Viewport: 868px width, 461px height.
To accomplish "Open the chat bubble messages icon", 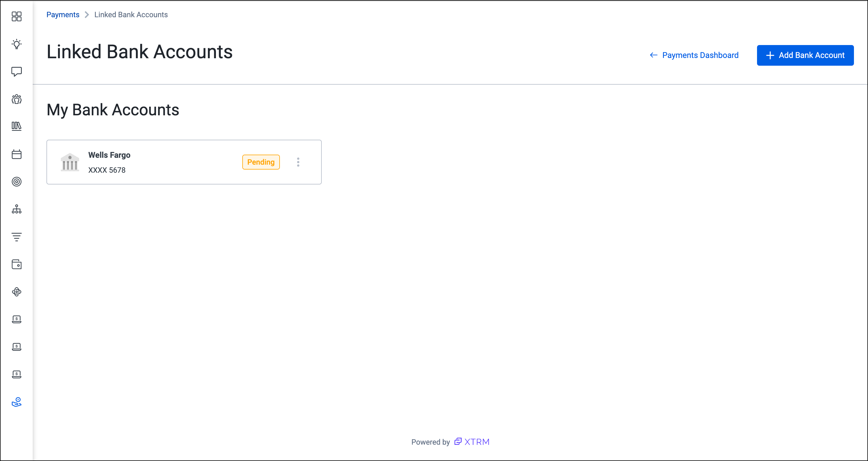I will click(x=17, y=71).
